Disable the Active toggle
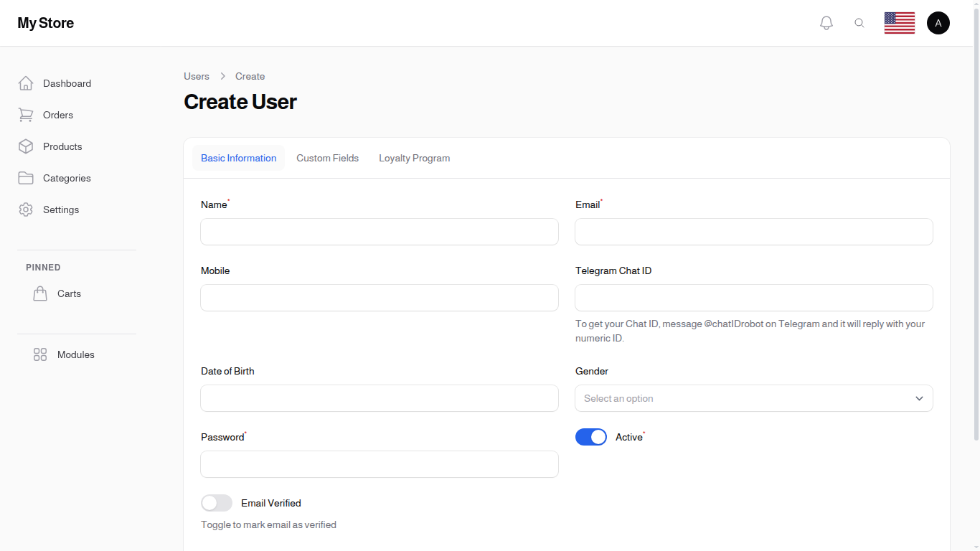Viewport: 980px width, 551px height. [591, 437]
